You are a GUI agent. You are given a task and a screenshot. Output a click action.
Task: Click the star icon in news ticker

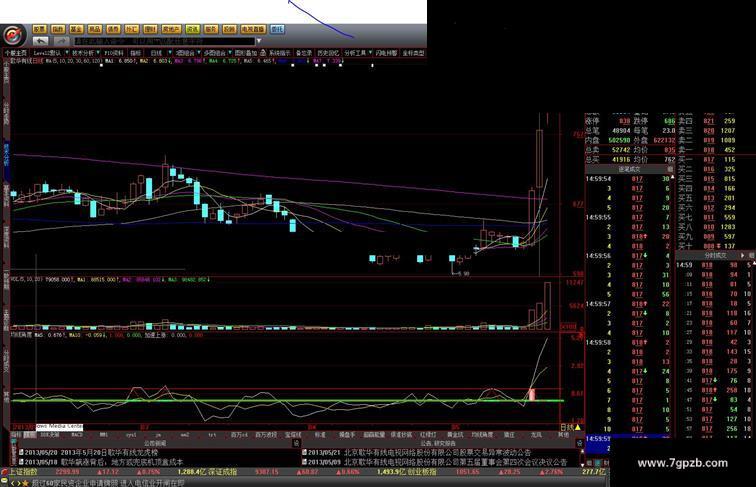pos(25,482)
